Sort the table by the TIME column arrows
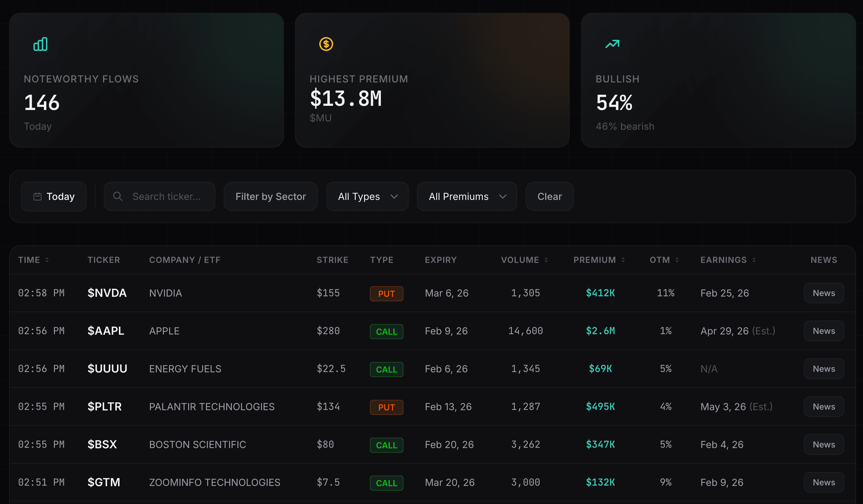Image resolution: width=863 pixels, height=504 pixels. tap(47, 260)
